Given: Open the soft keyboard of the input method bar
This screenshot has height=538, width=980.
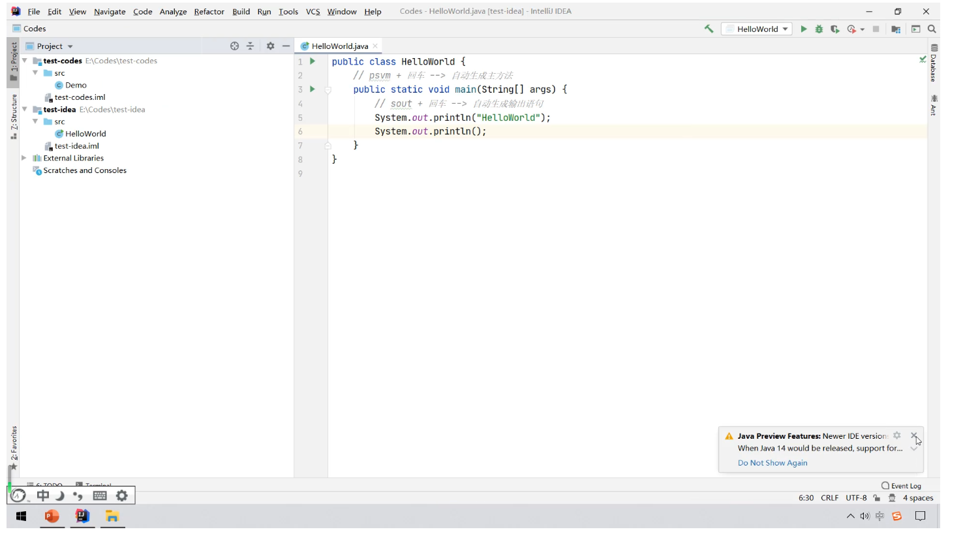Looking at the screenshot, I should point(100,496).
